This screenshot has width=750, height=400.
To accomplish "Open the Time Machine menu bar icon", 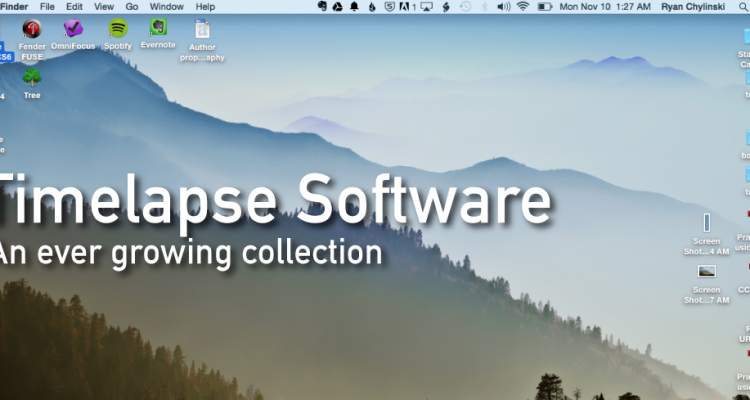I will point(465,7).
